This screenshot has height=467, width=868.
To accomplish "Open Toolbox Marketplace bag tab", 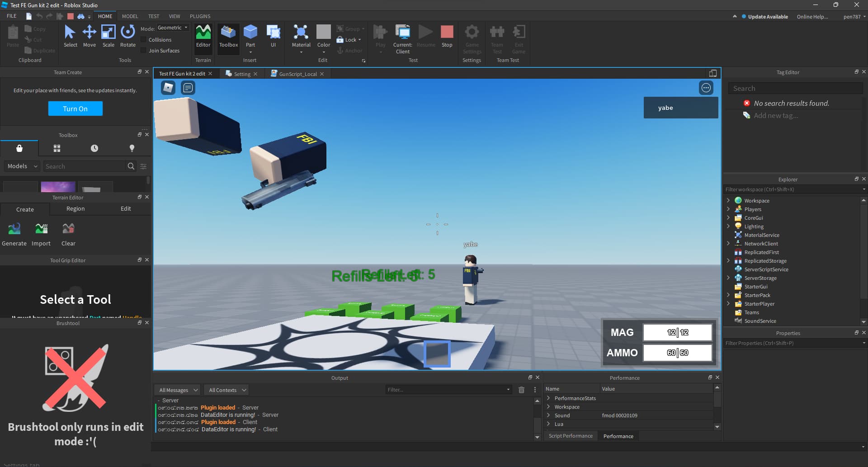I will [19, 148].
